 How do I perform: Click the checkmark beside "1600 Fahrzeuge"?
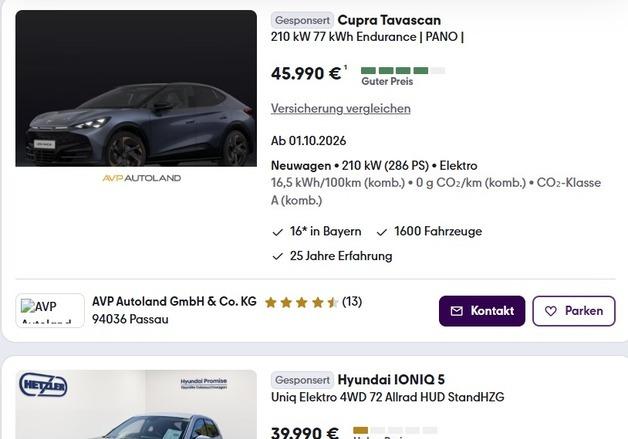click(382, 232)
